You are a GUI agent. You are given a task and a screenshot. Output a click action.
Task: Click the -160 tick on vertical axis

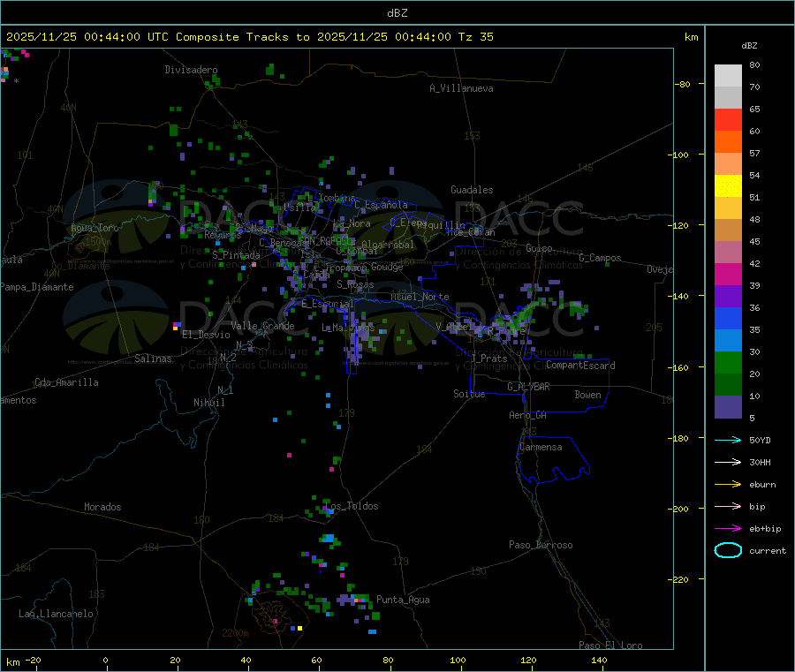680,367
